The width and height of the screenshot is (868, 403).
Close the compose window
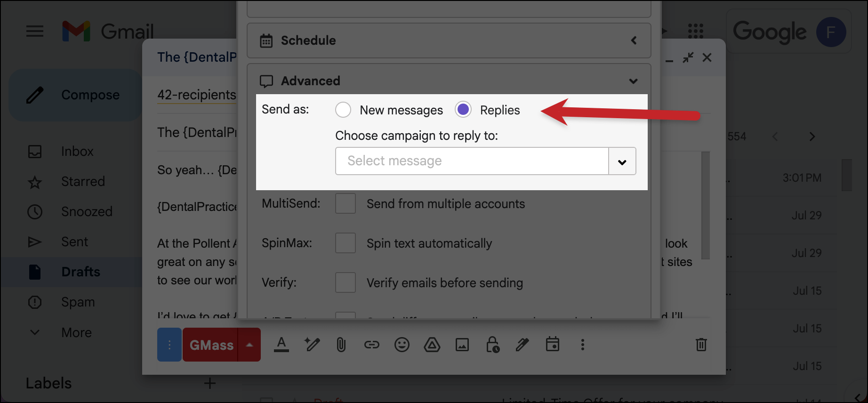[x=707, y=57]
